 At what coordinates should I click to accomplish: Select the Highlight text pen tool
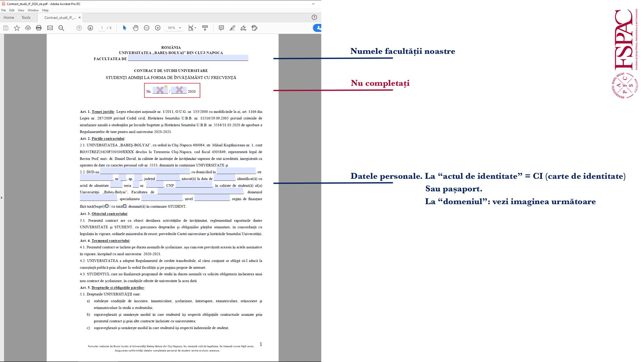click(x=232, y=28)
